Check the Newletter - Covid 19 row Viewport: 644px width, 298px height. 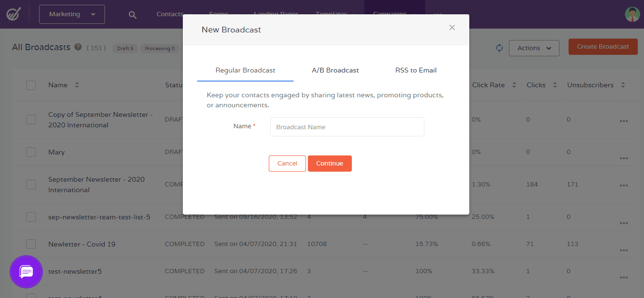click(x=31, y=244)
